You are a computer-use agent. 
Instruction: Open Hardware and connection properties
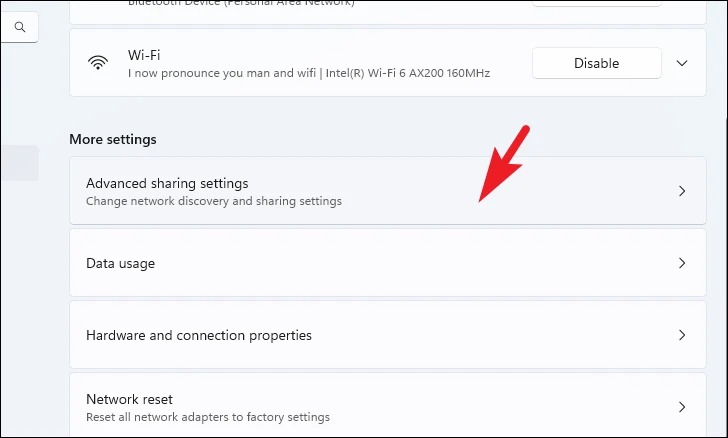click(388, 335)
